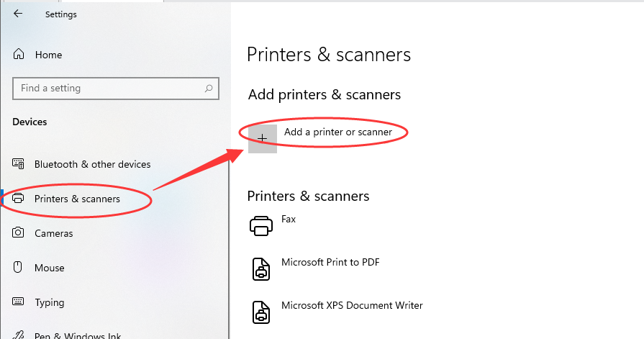Click the plus icon to add printer

tap(263, 138)
